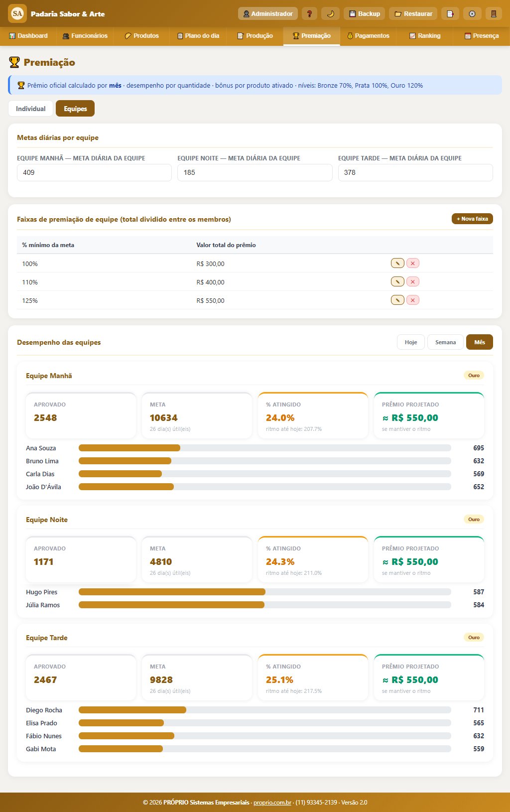Click the Restaurar button
The image size is (510, 812).
pyautogui.click(x=413, y=13)
